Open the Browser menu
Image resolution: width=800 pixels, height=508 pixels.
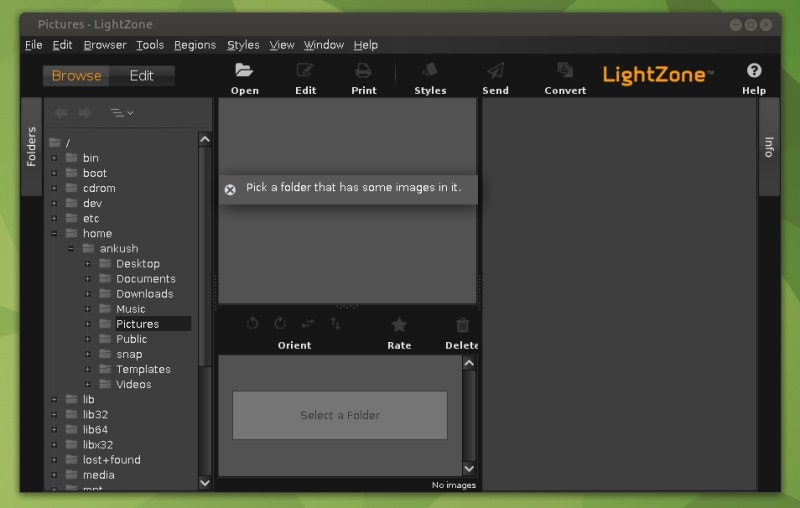click(105, 45)
